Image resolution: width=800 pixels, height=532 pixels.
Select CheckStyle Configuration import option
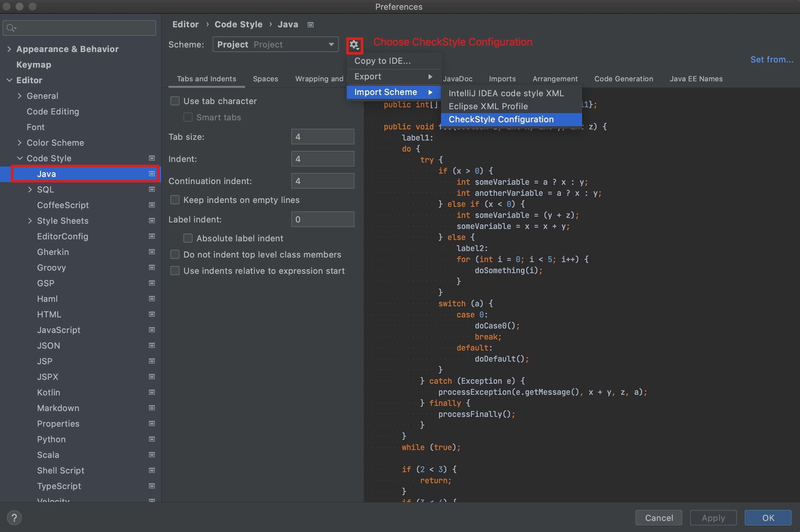[500, 119]
